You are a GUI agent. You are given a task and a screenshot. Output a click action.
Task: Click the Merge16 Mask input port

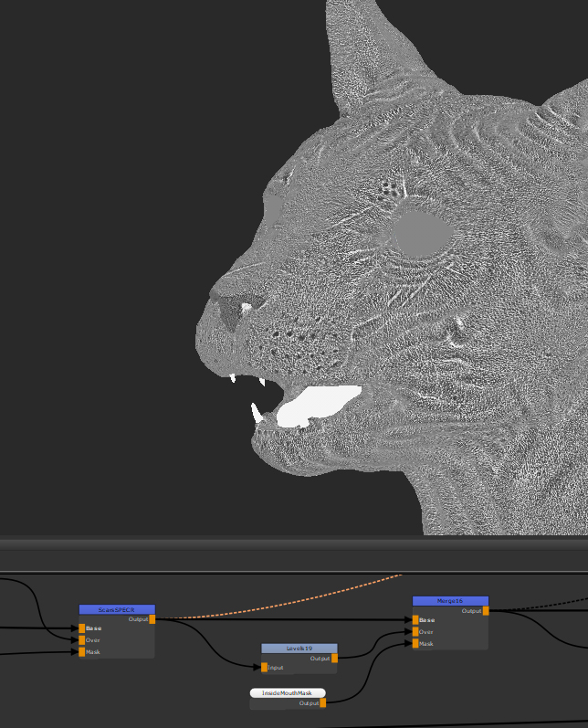415,644
